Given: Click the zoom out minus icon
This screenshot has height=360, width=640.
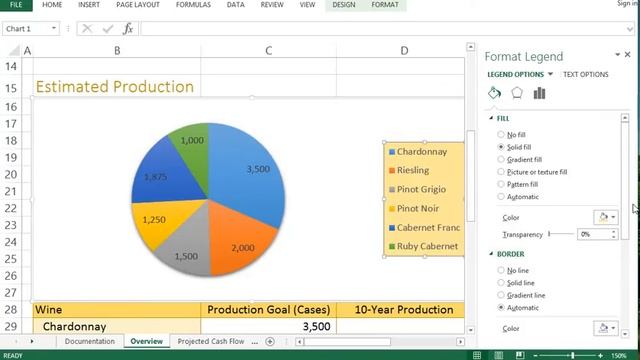Looking at the screenshot, I should coord(536,356).
